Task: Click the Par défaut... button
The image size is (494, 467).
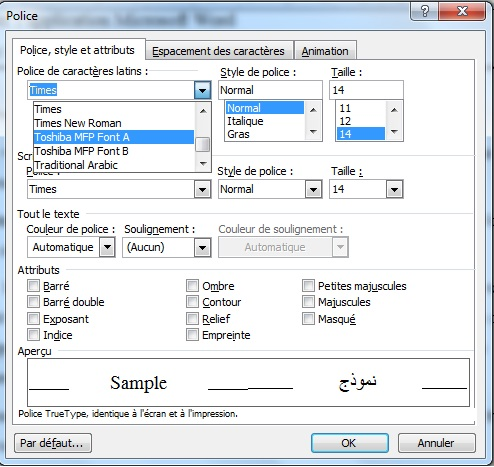Action: point(53,443)
